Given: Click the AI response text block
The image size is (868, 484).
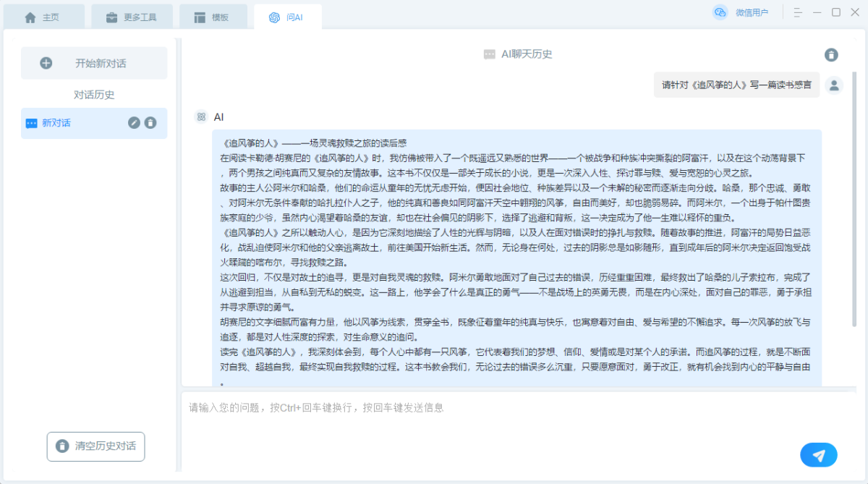Looking at the screenshot, I should 516,258.
